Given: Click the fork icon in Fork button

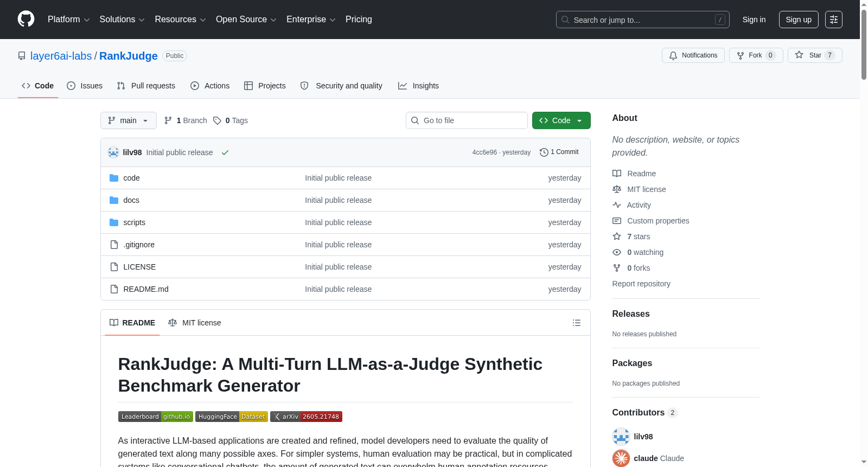Looking at the screenshot, I should (741, 55).
